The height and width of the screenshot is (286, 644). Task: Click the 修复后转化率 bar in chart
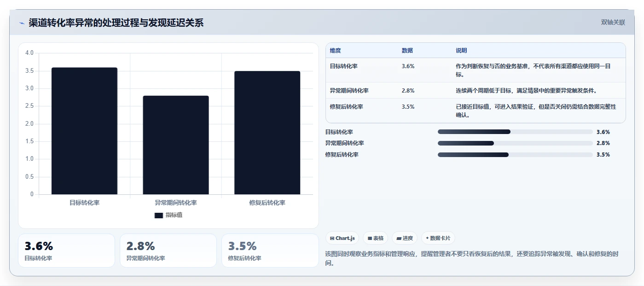[x=267, y=133]
